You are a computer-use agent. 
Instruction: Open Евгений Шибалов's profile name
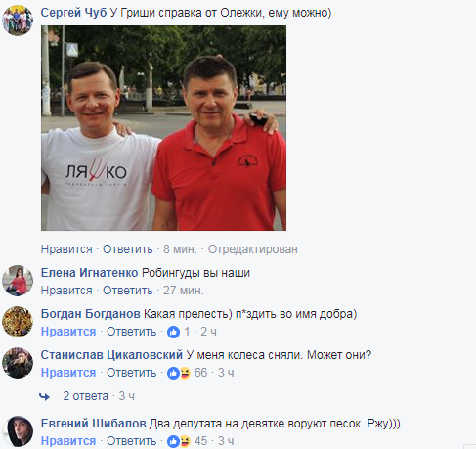[93, 424]
